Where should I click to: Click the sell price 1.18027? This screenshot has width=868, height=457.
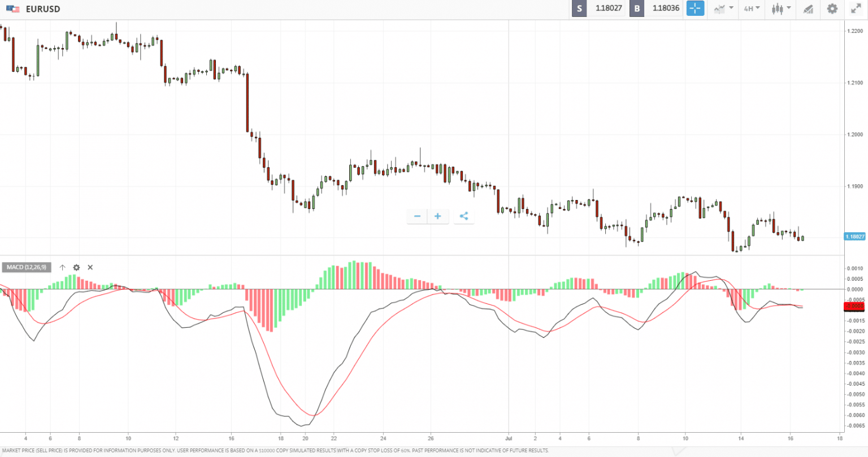pyautogui.click(x=609, y=8)
